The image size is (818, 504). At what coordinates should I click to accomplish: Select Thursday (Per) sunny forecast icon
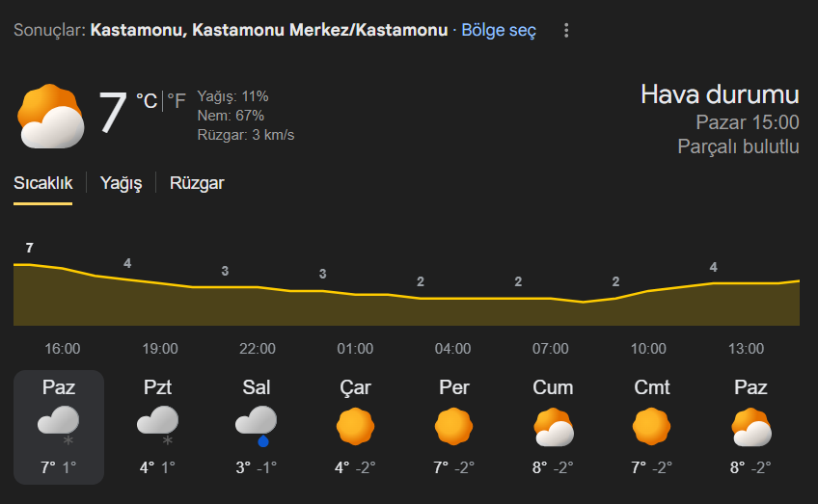pos(453,425)
